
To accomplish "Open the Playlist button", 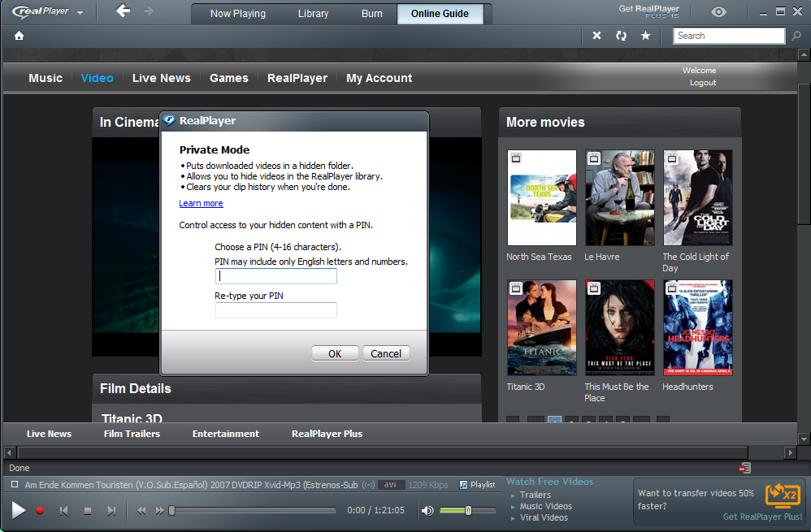I will (477, 484).
